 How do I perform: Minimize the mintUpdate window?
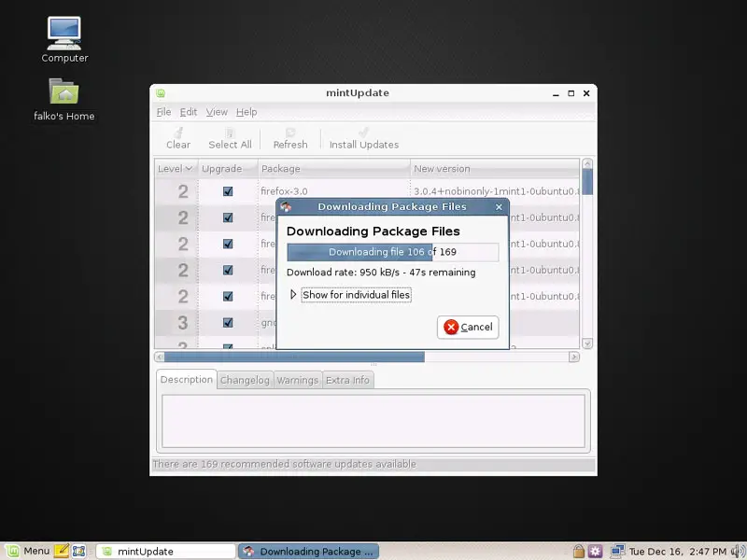point(556,93)
